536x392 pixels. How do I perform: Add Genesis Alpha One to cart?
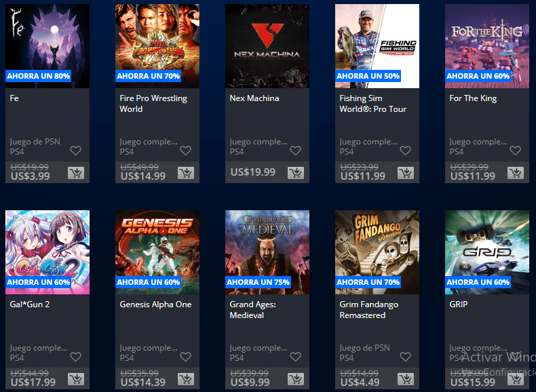coord(186,379)
